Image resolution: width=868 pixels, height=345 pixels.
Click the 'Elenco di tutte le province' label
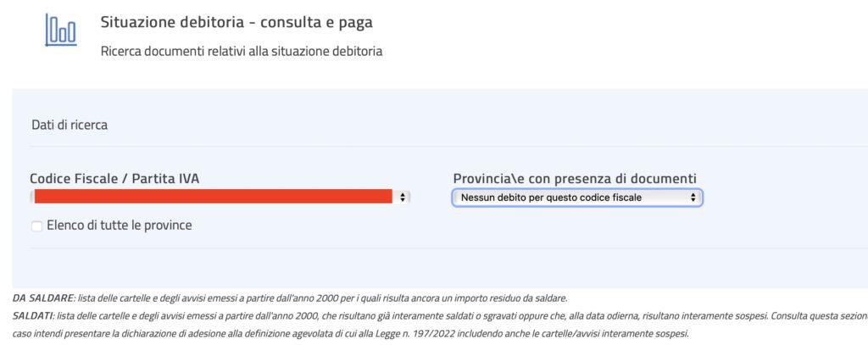[119, 225]
